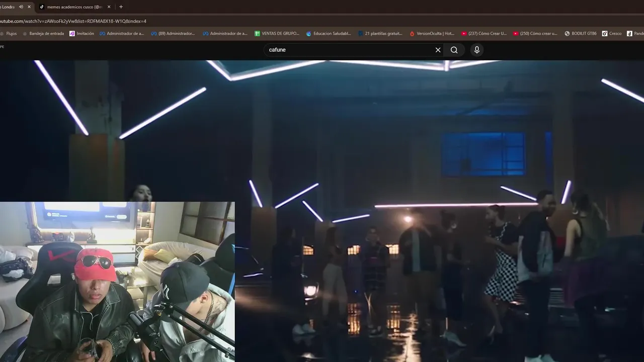This screenshot has width=644, height=362.
Task: Open the BODILIT GT86 bookmark
Action: pyautogui.click(x=581, y=34)
